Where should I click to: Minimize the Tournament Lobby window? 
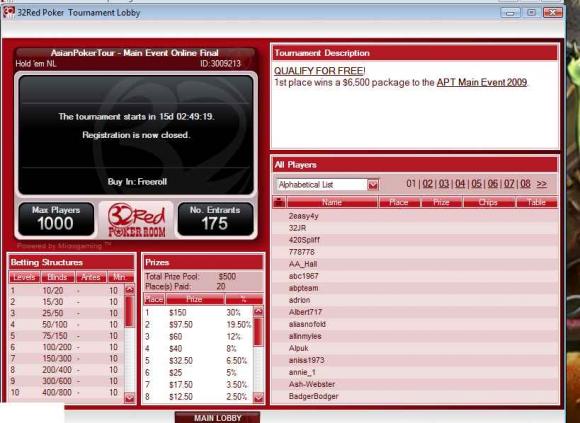[510, 13]
